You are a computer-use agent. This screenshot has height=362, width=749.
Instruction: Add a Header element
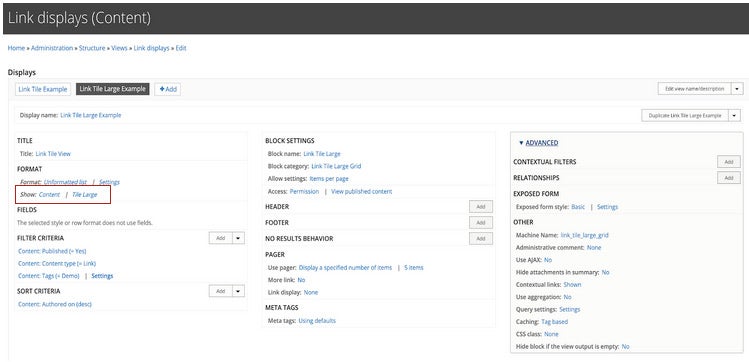(481, 207)
